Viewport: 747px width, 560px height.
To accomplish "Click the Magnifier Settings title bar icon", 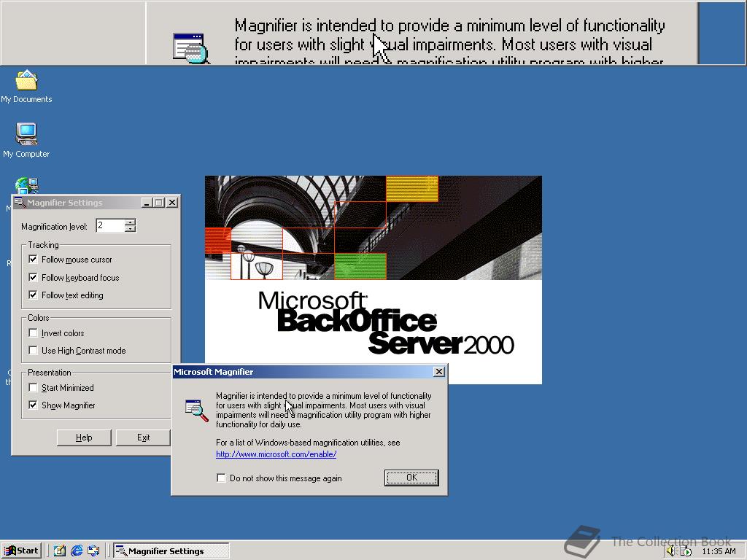I will coord(20,203).
